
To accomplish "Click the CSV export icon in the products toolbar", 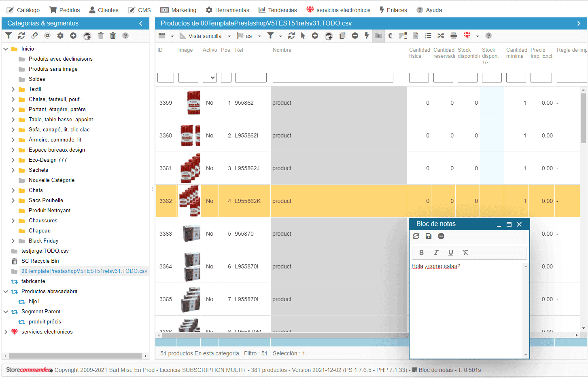I will tap(416, 36).
